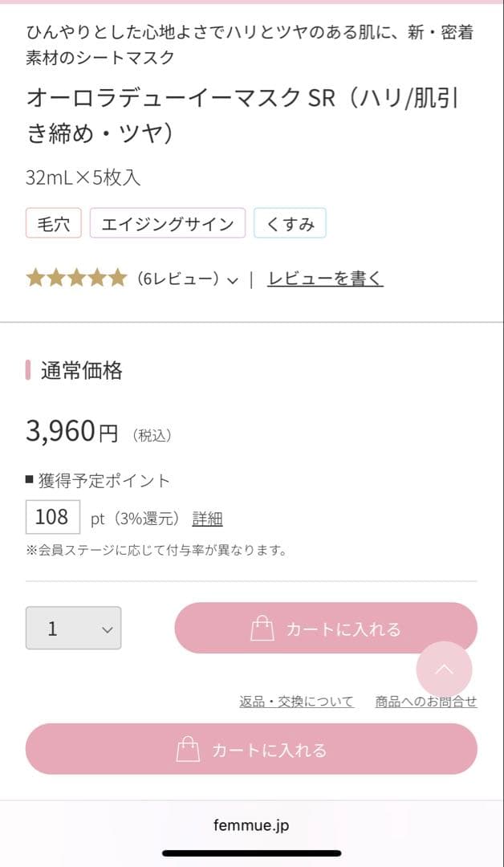Open the レビューを書く link
The width and height of the screenshot is (504, 867).
point(325,279)
